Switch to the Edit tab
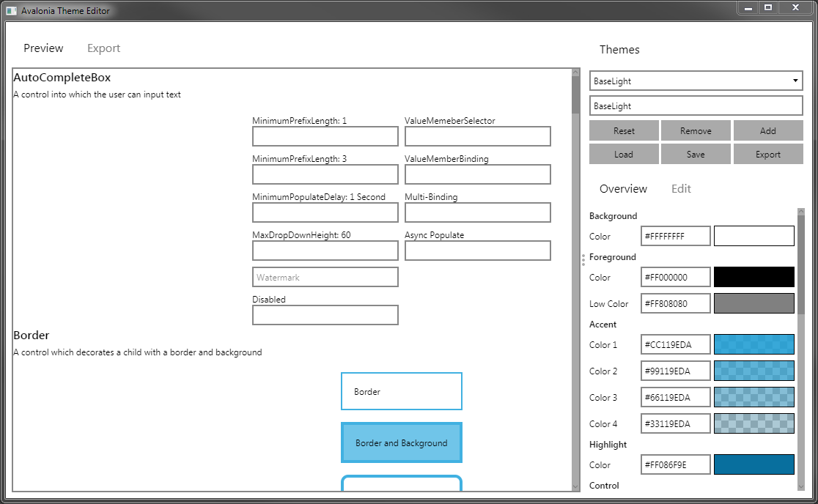818x504 pixels. coord(681,188)
